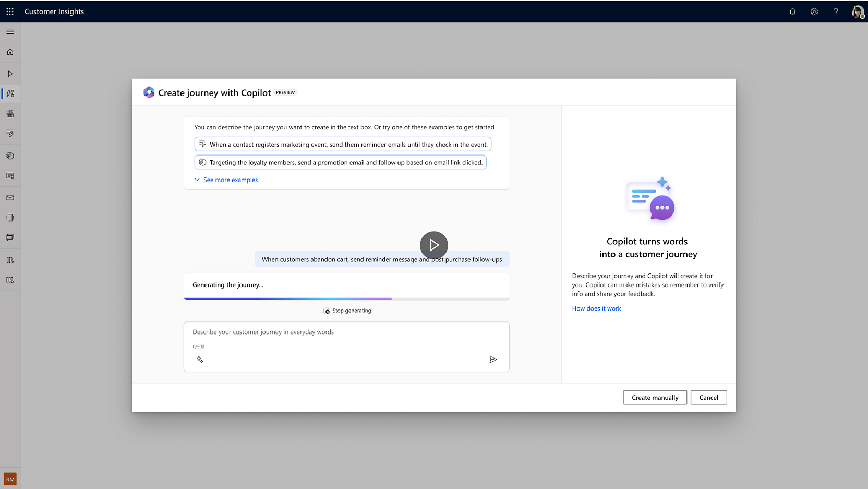
Task: Click the generating progress bar
Action: point(346,299)
